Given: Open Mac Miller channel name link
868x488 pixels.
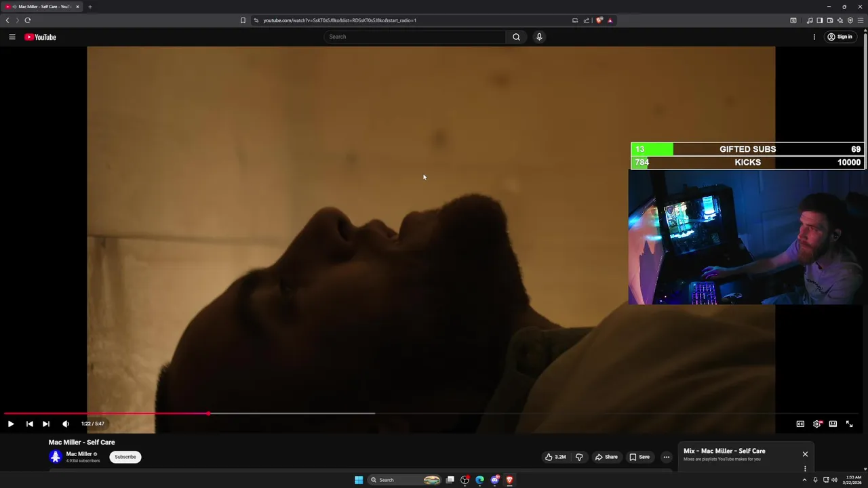Looking at the screenshot, I should coord(79,454).
